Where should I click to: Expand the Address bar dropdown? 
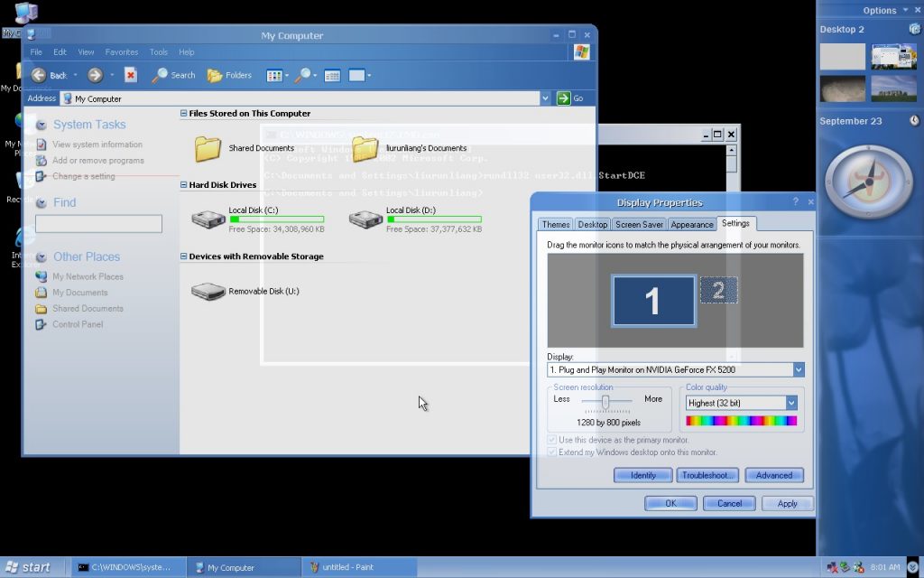pos(545,98)
